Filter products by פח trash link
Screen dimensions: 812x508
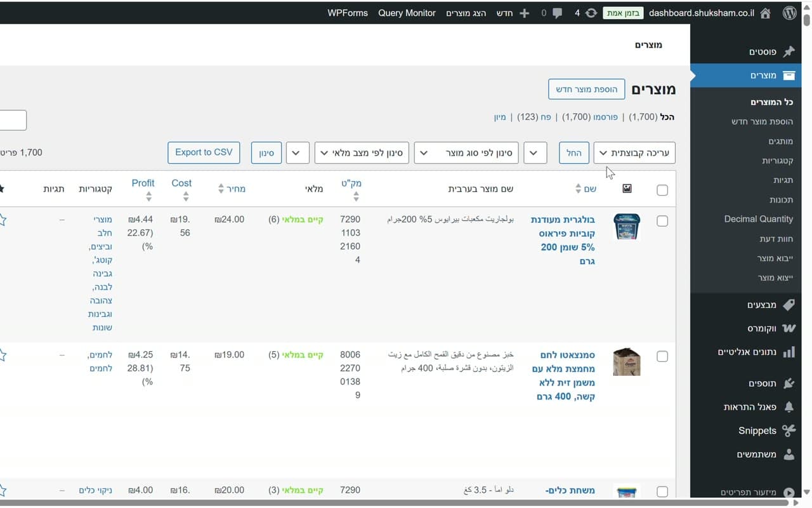pyautogui.click(x=545, y=117)
